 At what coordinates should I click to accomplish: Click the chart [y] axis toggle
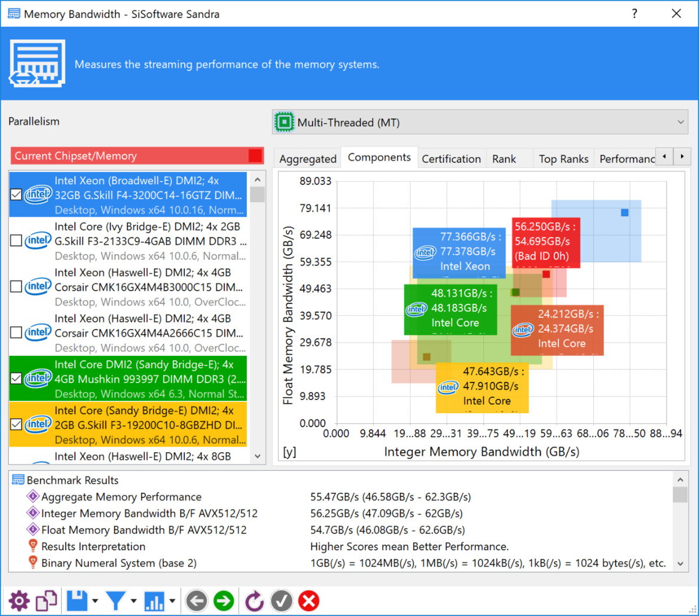click(289, 452)
